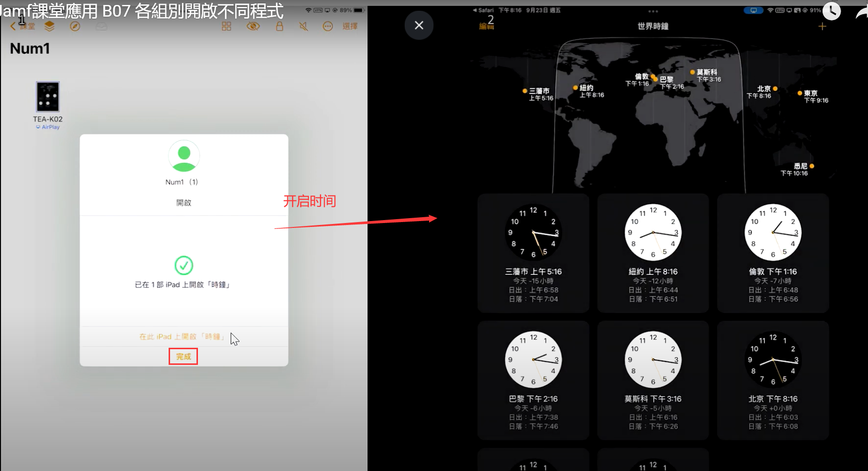
Task: Click the 今天 -12小時 offset text
Action: (x=653, y=281)
